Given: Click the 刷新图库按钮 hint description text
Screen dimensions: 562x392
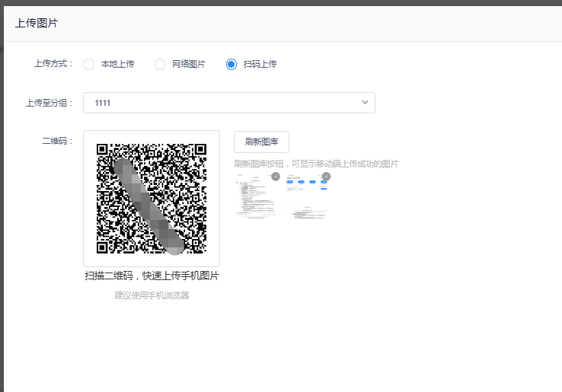Looking at the screenshot, I should coord(316,164).
